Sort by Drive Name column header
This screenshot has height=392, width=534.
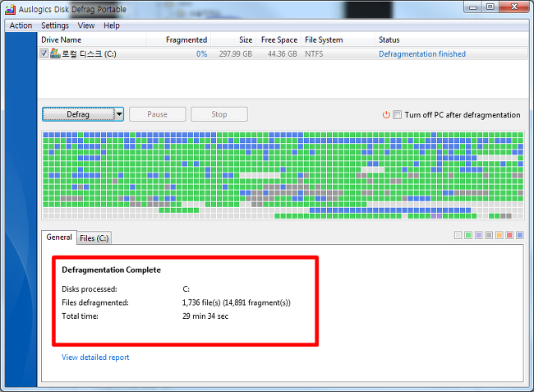[x=92, y=39]
